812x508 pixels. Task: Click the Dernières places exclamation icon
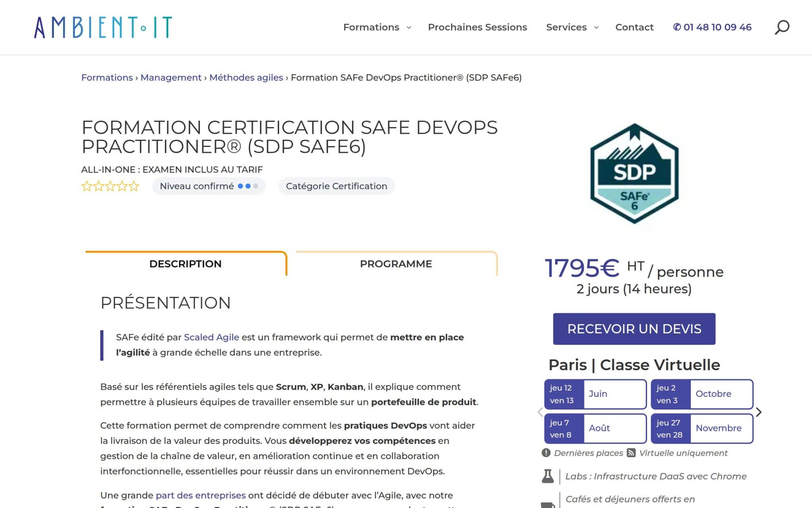pyautogui.click(x=546, y=453)
